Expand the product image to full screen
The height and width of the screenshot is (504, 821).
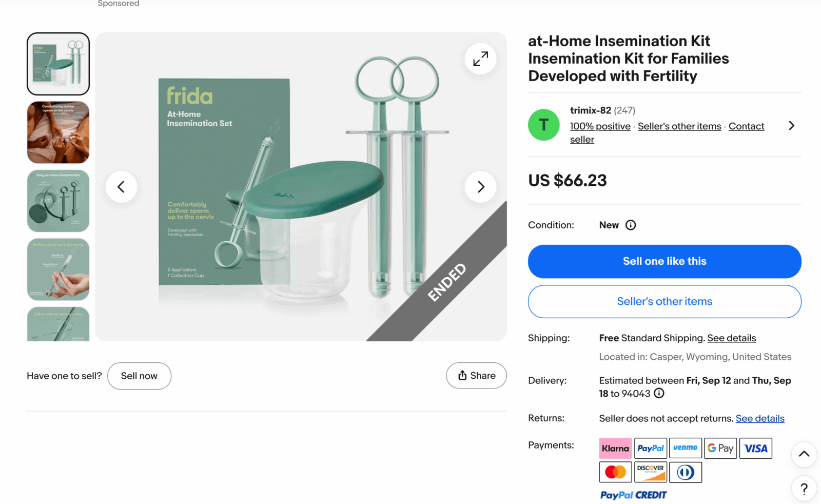[x=480, y=59]
